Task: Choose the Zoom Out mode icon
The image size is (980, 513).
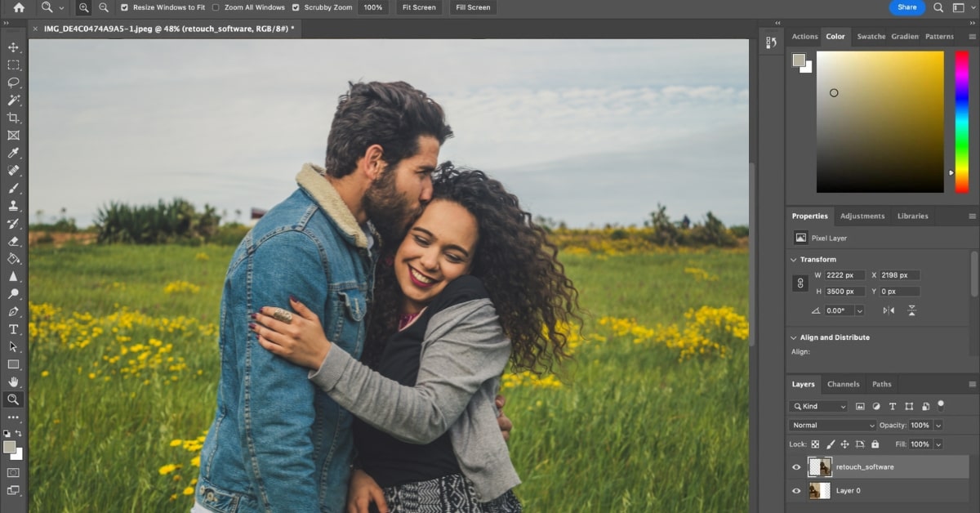Action: (104, 7)
